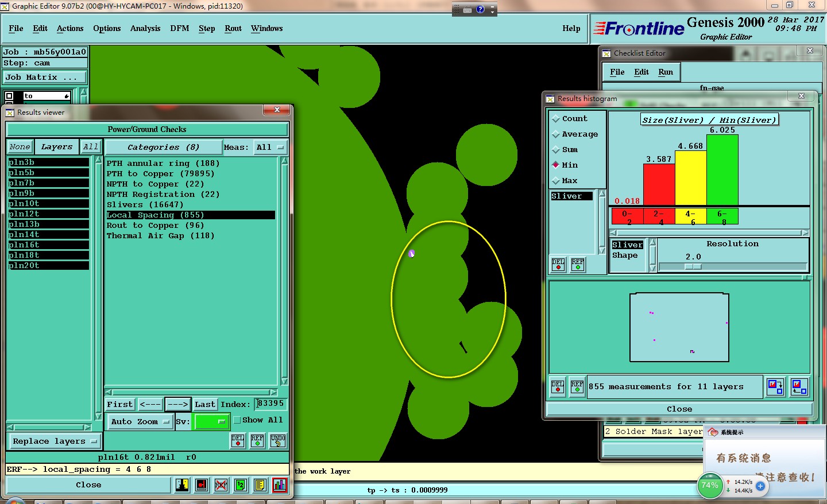Viewport: 827px width, 504px height.
Task: Click the First navigation button
Action: pyautogui.click(x=120, y=405)
